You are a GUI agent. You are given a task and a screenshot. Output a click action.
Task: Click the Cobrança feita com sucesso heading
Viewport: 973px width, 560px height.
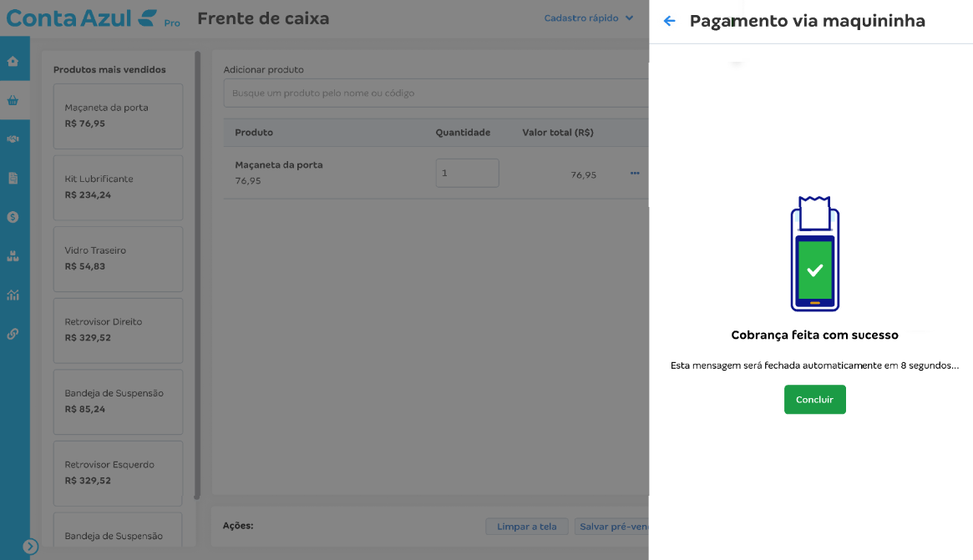point(815,335)
